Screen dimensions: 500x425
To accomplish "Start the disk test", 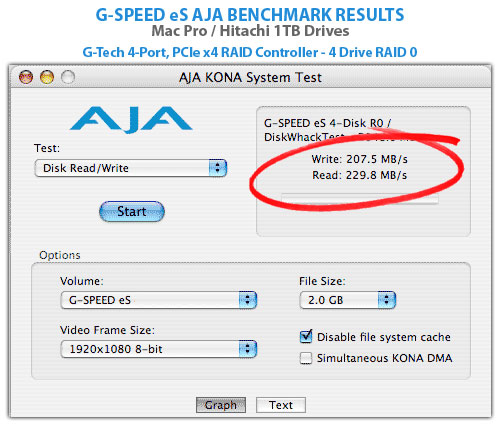I will 132,211.
